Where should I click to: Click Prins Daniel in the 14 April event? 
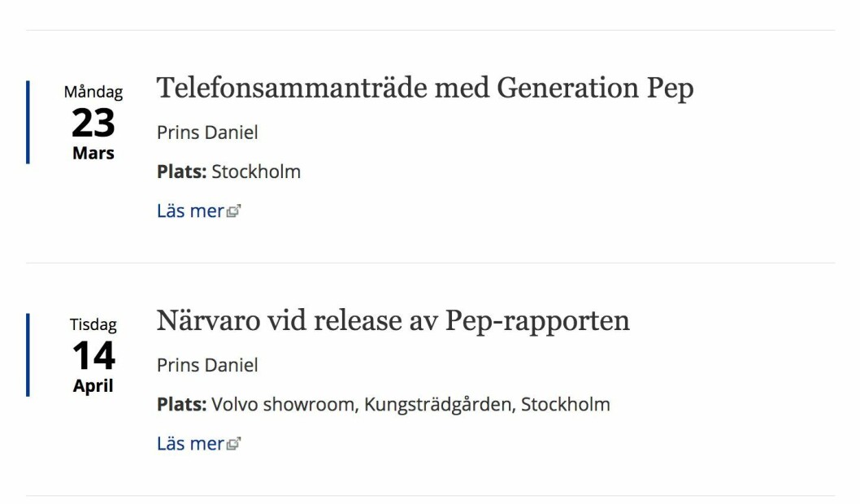[207, 365]
